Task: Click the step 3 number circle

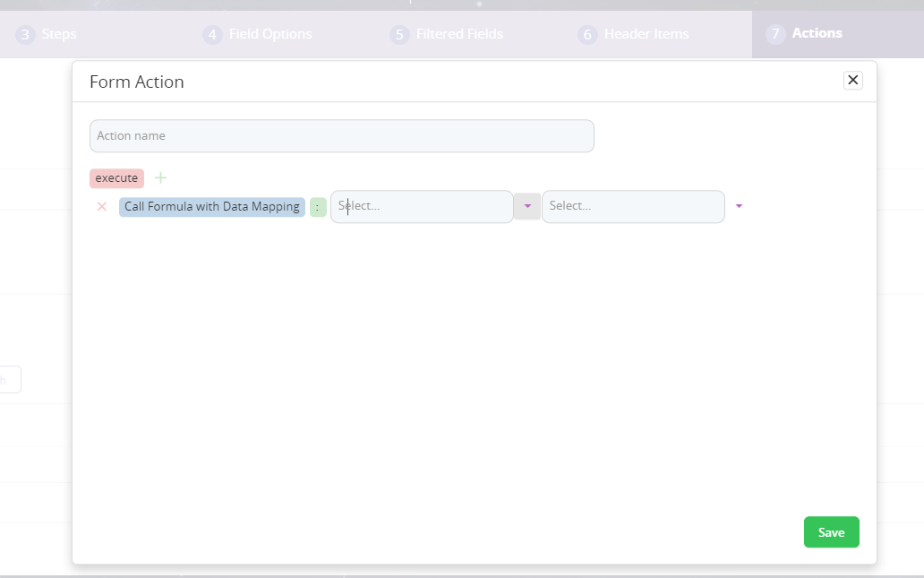Action: tap(26, 35)
